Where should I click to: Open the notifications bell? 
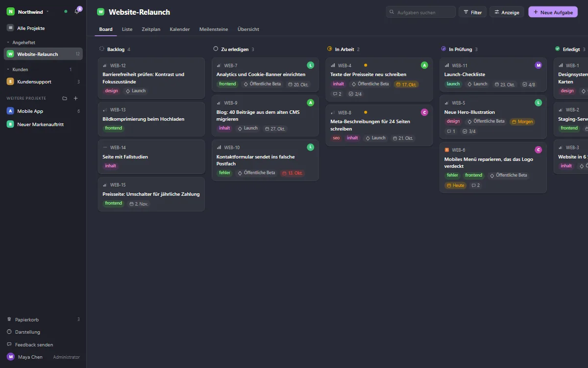point(76,11)
